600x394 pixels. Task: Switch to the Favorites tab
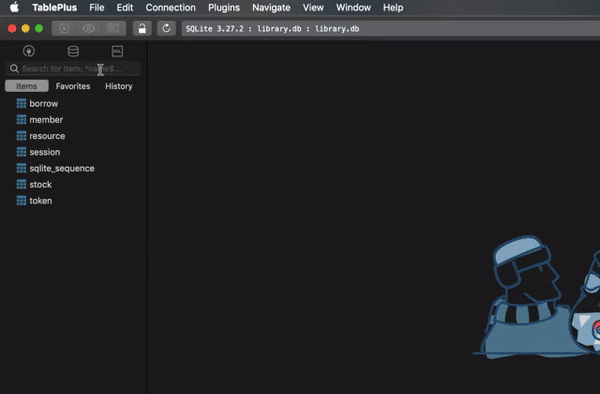[73, 86]
